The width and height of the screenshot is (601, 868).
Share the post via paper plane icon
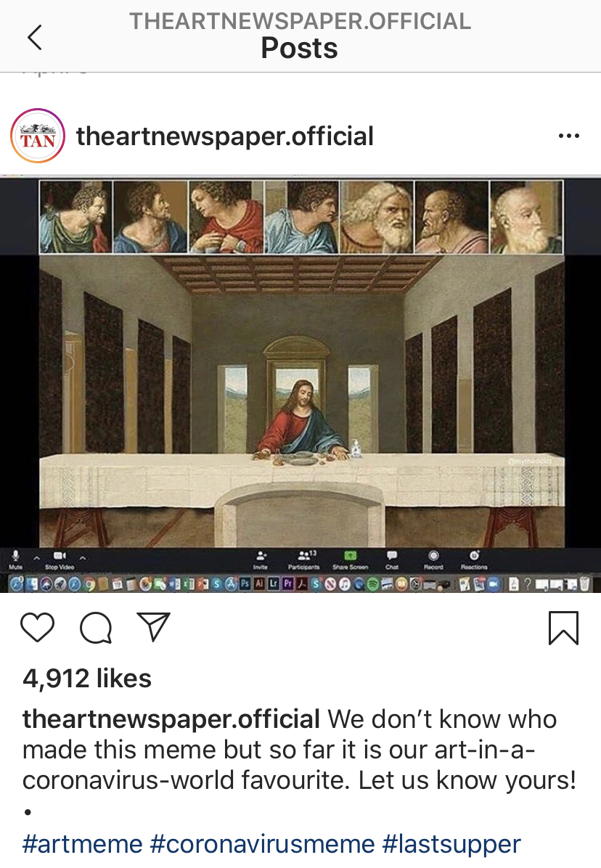[x=153, y=626]
